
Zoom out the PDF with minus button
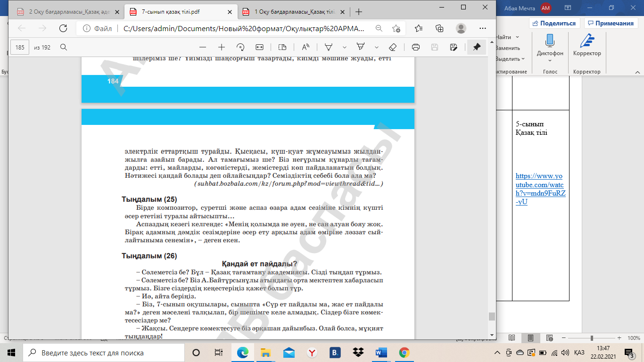pyautogui.click(x=203, y=47)
